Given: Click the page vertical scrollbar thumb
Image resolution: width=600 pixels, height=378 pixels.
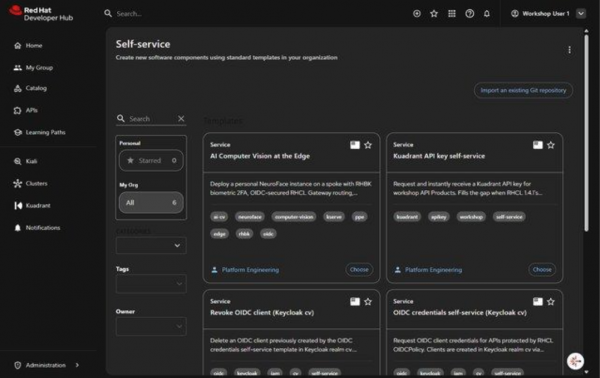Looking at the screenshot, I should 586,133.
